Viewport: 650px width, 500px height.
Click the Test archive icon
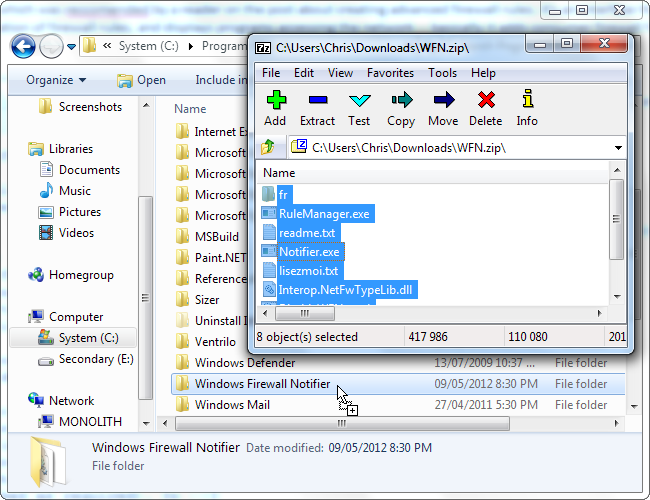359,100
